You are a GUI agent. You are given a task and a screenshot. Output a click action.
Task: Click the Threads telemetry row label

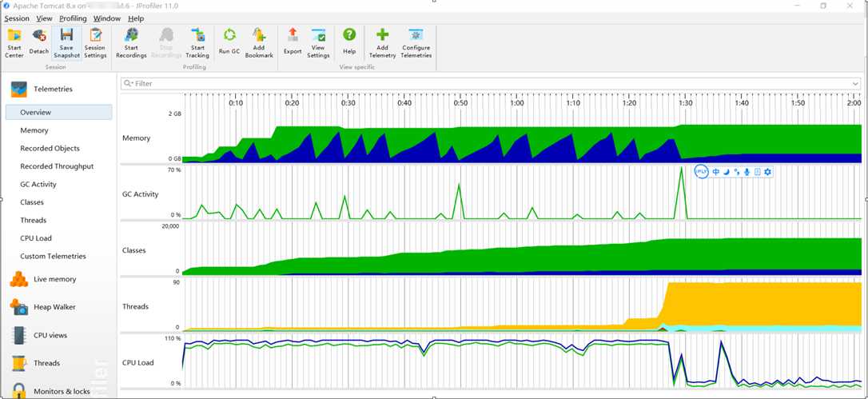(135, 306)
